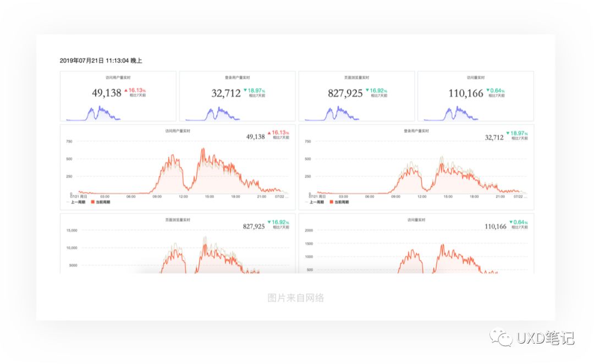Hide 上一周期 series in 登录用户量 chart
Viewport: 594px width, 364px height.
315,202
